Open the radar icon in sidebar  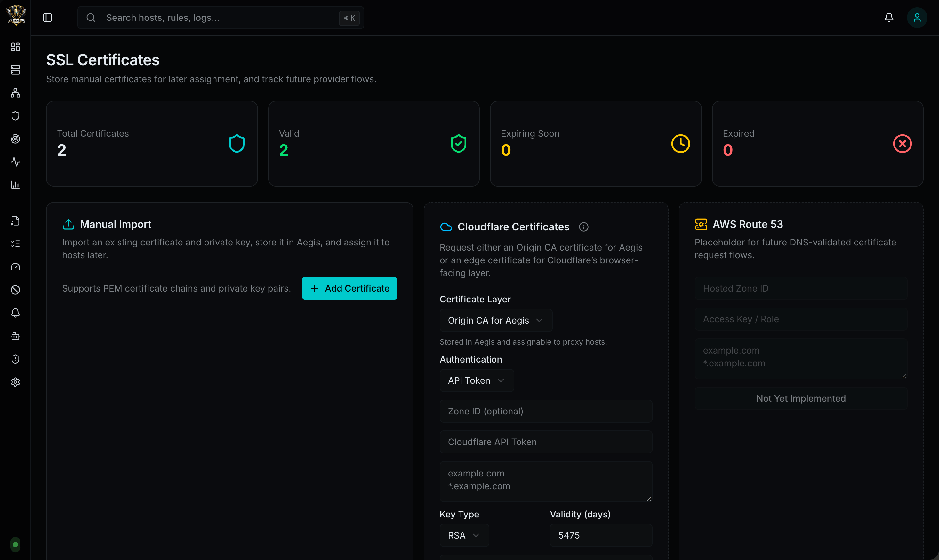coord(15,139)
